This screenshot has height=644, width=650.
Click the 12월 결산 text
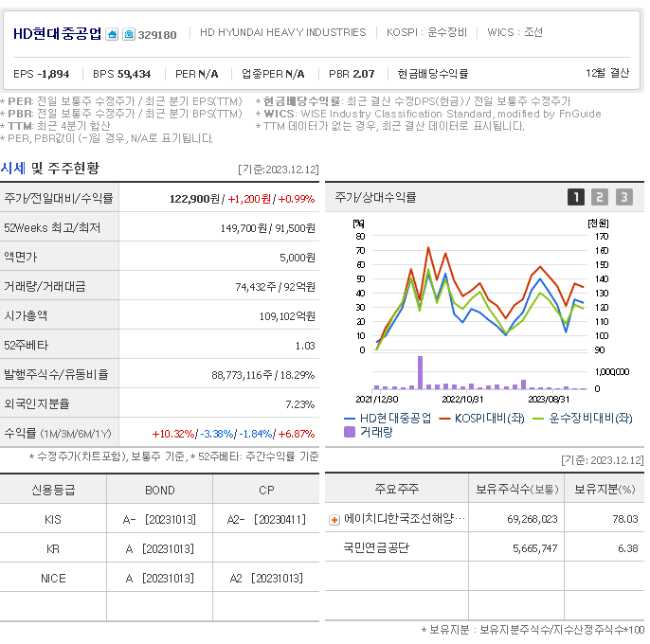point(607,73)
